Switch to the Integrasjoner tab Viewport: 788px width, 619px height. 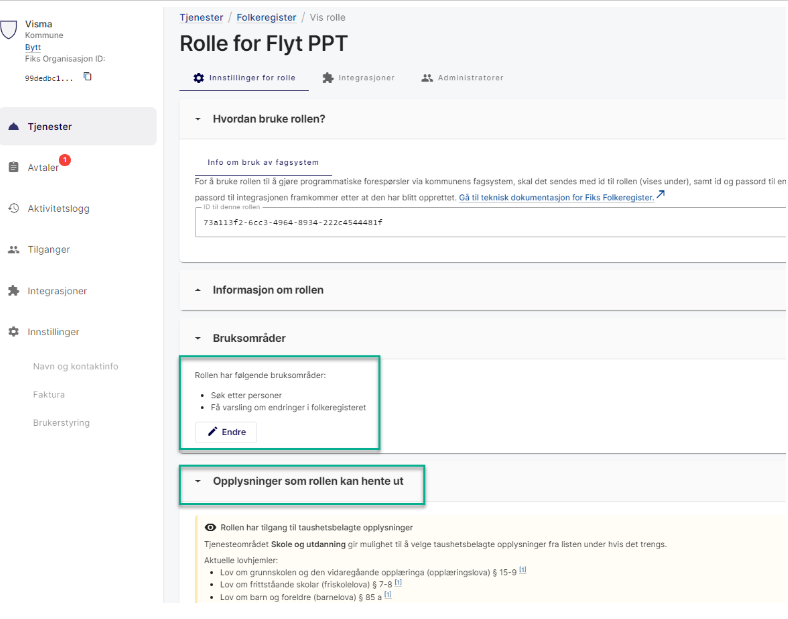point(357,77)
